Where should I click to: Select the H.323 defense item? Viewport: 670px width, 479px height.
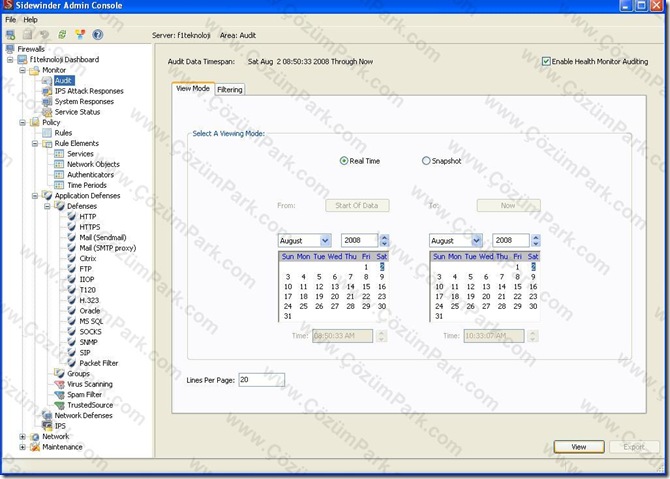(x=89, y=300)
